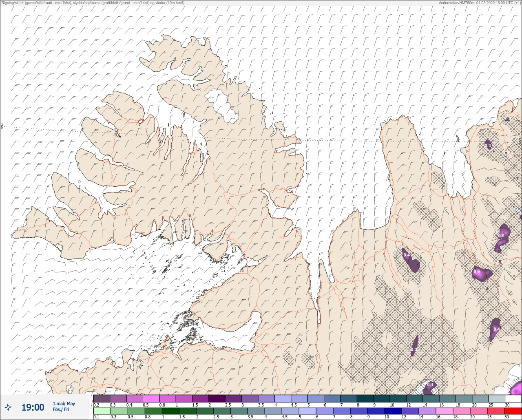Select the 6 swatch in upper legend row

coord(332,398)
